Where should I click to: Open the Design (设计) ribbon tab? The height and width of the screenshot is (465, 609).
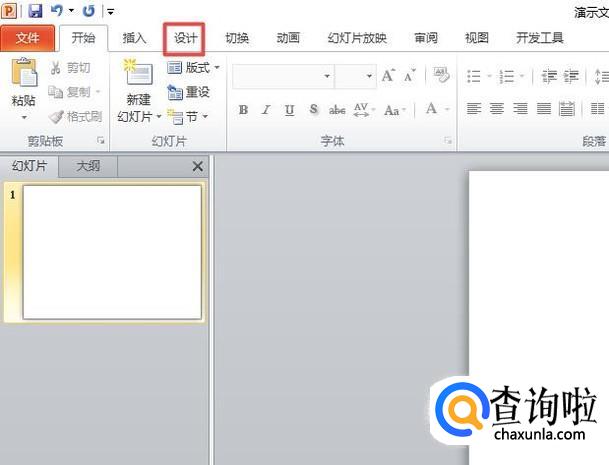tap(184, 38)
